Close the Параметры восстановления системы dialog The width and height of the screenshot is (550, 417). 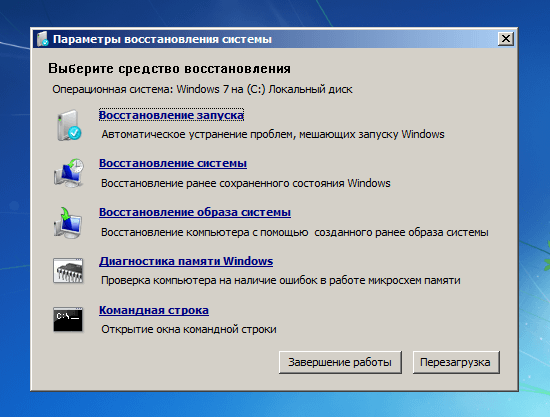(x=506, y=39)
